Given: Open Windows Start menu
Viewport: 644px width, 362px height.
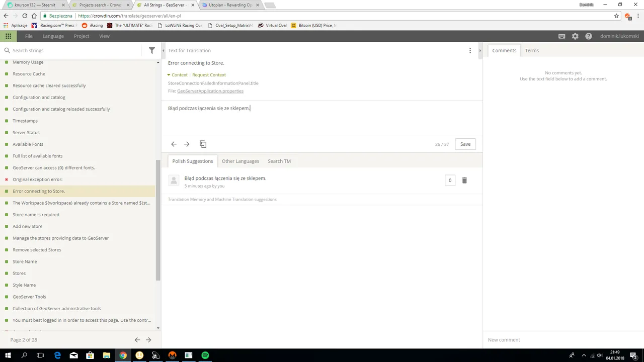Looking at the screenshot, I should 8,355.
